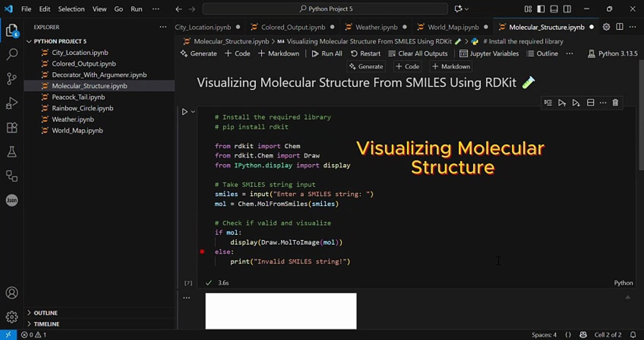Open the Run menu
This screenshot has width=644, height=340.
click(x=136, y=9)
